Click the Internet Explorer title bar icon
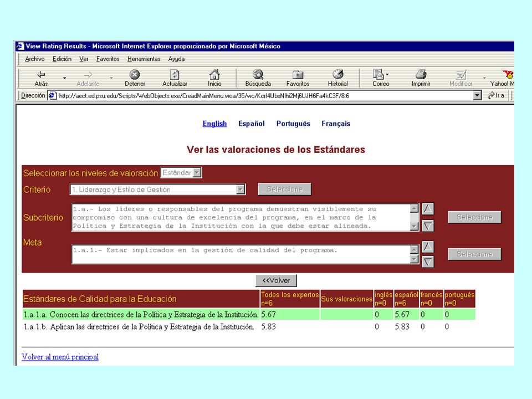532x399 pixels. (x=21, y=46)
